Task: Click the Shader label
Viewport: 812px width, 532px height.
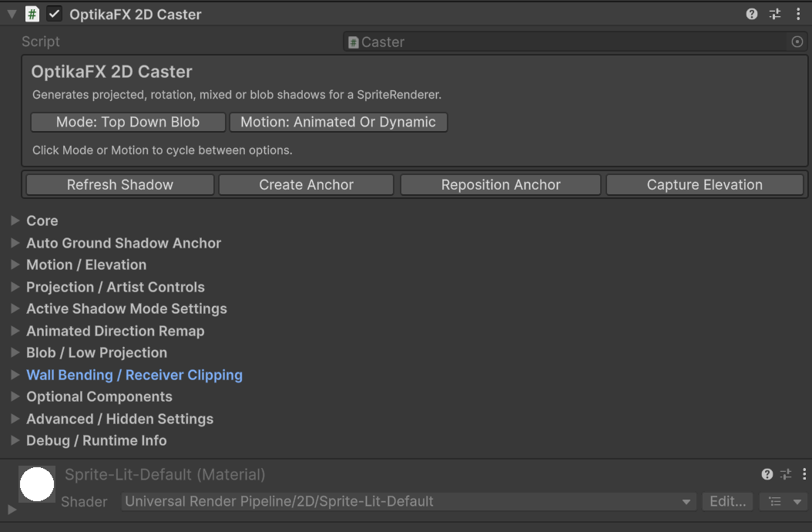Action: 84,501
